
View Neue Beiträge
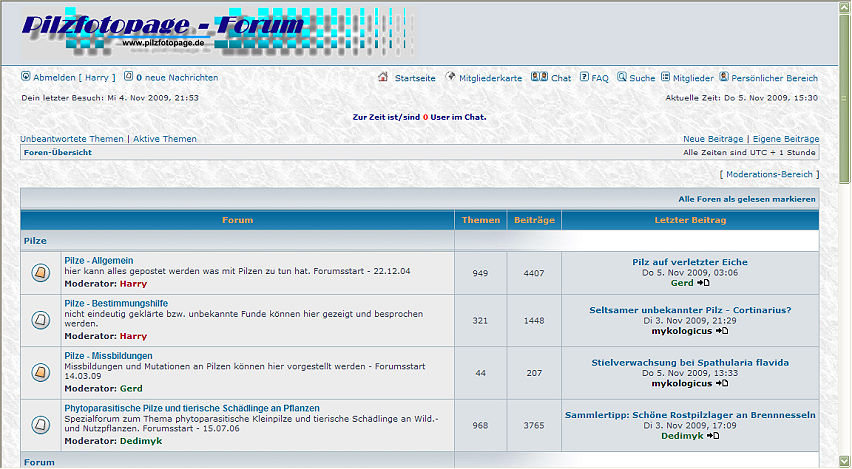713,139
